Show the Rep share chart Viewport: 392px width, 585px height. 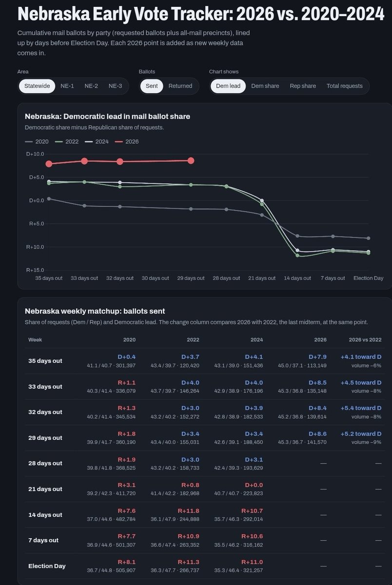[x=303, y=86]
